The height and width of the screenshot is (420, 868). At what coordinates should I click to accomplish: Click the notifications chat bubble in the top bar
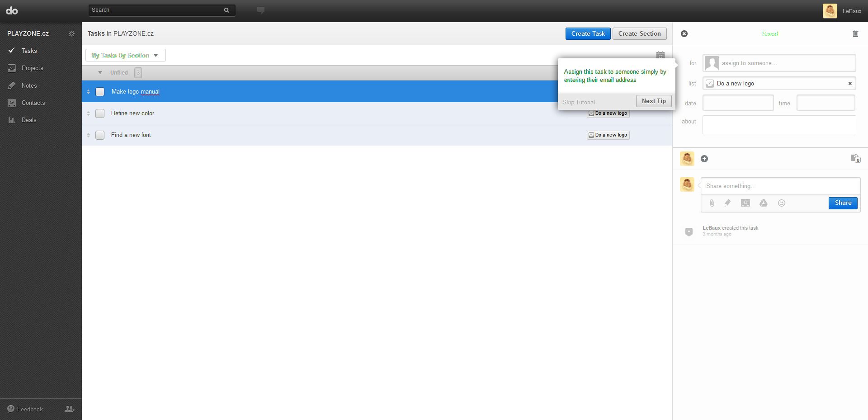click(261, 9)
